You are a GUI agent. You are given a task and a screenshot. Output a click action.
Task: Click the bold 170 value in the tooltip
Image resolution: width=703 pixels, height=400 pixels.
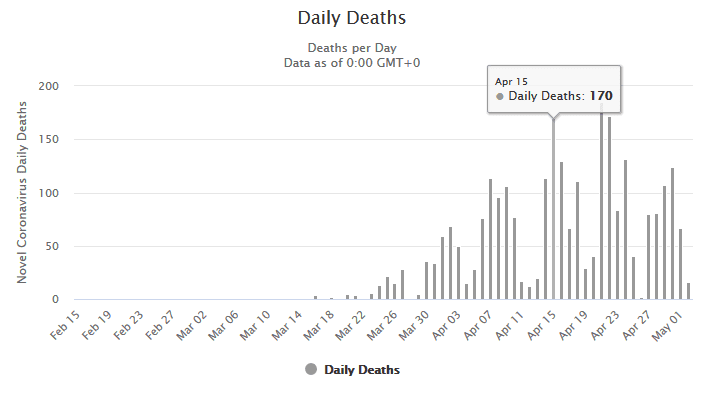pos(600,97)
